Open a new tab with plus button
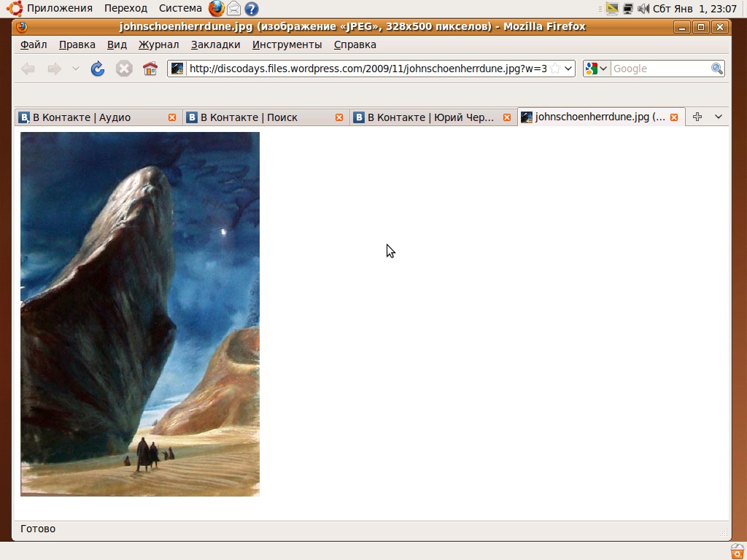747x560 pixels. [697, 117]
